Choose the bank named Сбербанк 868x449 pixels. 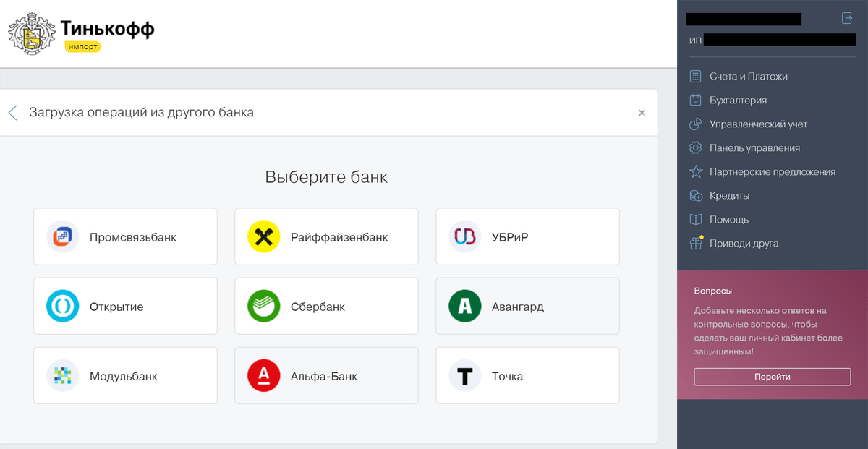(326, 306)
